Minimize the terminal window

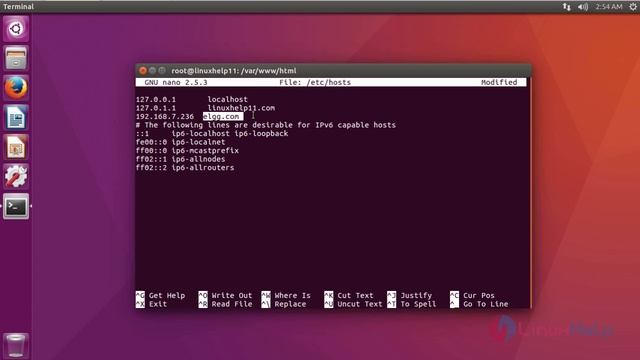point(152,71)
